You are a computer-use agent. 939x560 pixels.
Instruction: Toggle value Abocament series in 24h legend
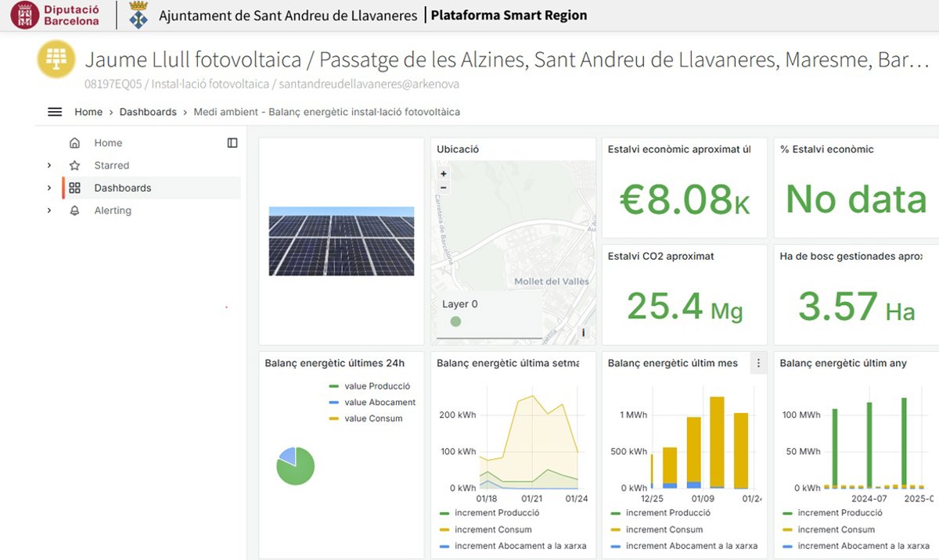[380, 402]
